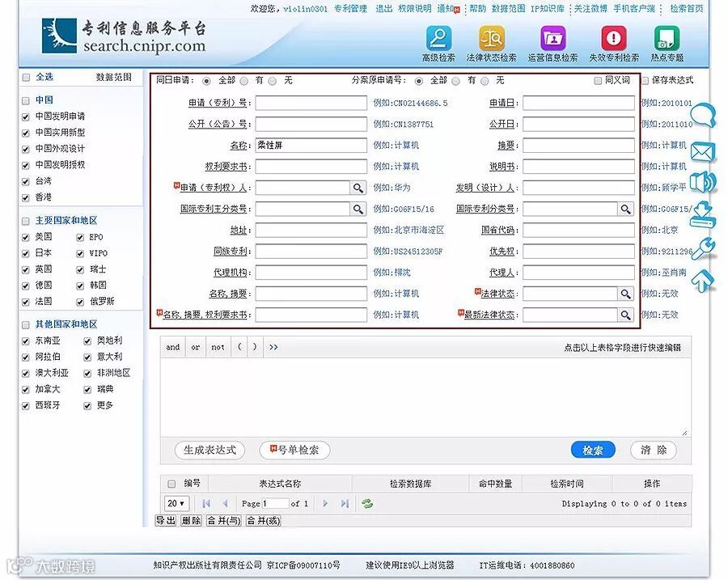
Task: Click up-arrow back-to-top icon in sidebar
Action: [702, 281]
